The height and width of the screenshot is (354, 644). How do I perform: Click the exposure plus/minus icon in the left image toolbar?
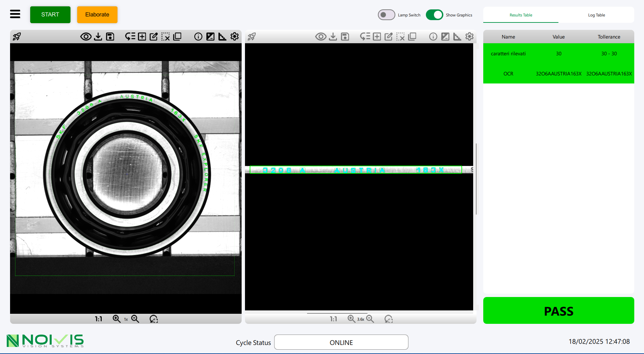(x=210, y=37)
